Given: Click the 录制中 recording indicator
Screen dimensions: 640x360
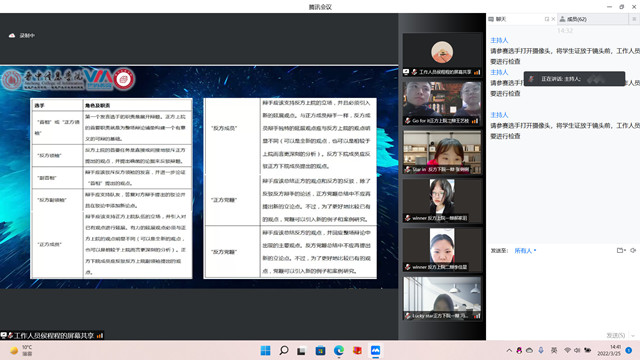Looking at the screenshot, I should [22, 36].
